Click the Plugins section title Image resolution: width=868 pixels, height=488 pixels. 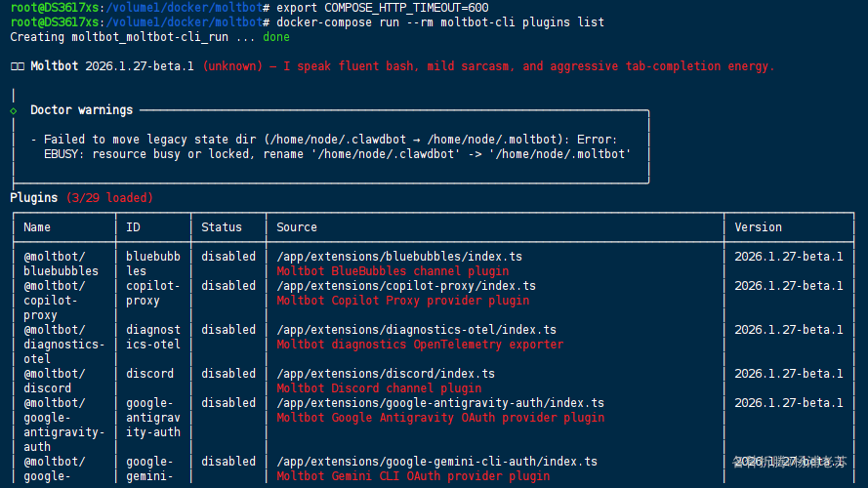[x=34, y=198]
